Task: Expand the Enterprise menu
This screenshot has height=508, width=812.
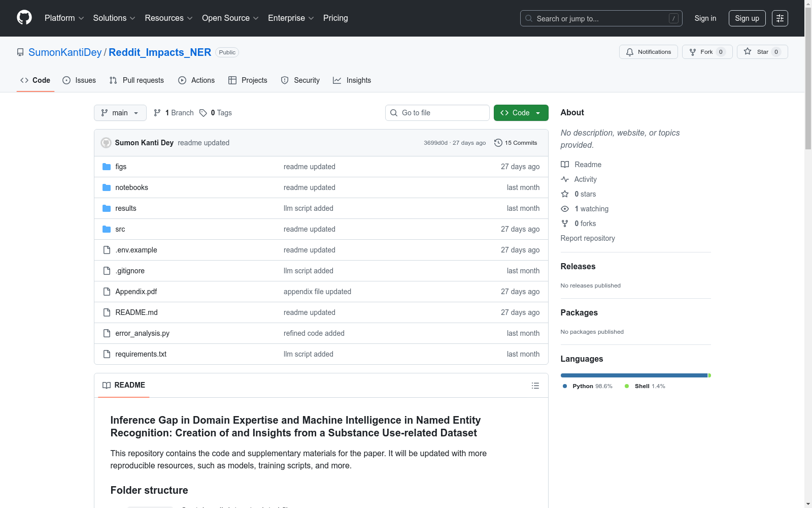Action: point(291,18)
